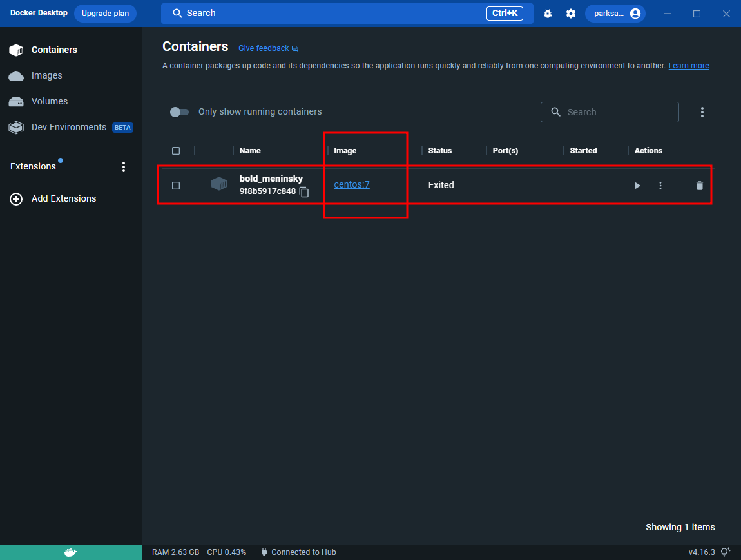741x560 pixels.
Task: Click the magnifier icon in top search bar
Action: point(177,14)
